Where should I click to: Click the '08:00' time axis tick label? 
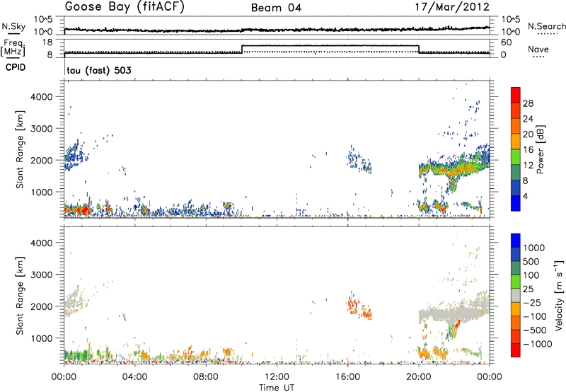[x=206, y=377]
